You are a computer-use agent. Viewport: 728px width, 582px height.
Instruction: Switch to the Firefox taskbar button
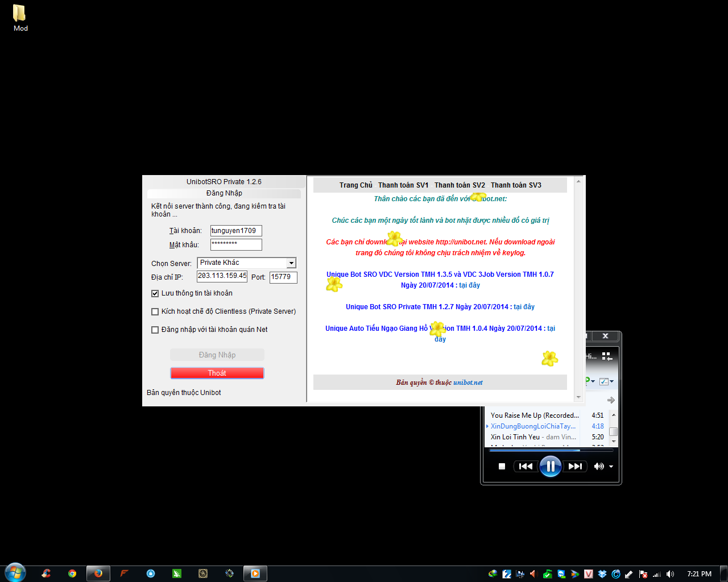[x=98, y=573]
